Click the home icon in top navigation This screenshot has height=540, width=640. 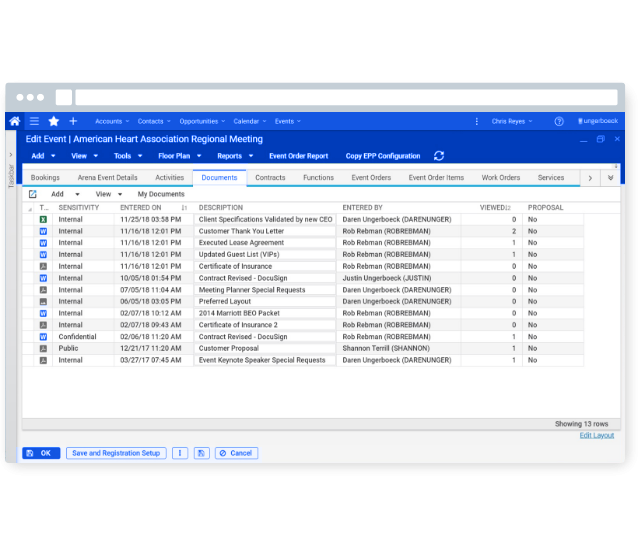point(14,121)
